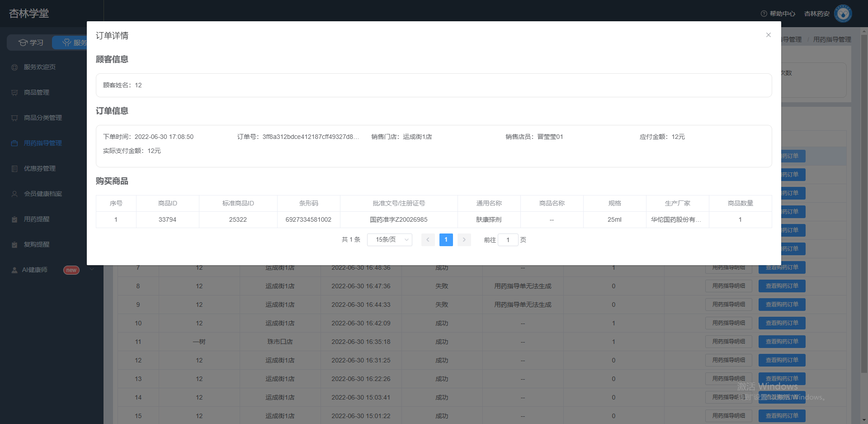Click 用药指导明细 for row 8
Image resolution: width=868 pixels, height=424 pixels.
728,286
